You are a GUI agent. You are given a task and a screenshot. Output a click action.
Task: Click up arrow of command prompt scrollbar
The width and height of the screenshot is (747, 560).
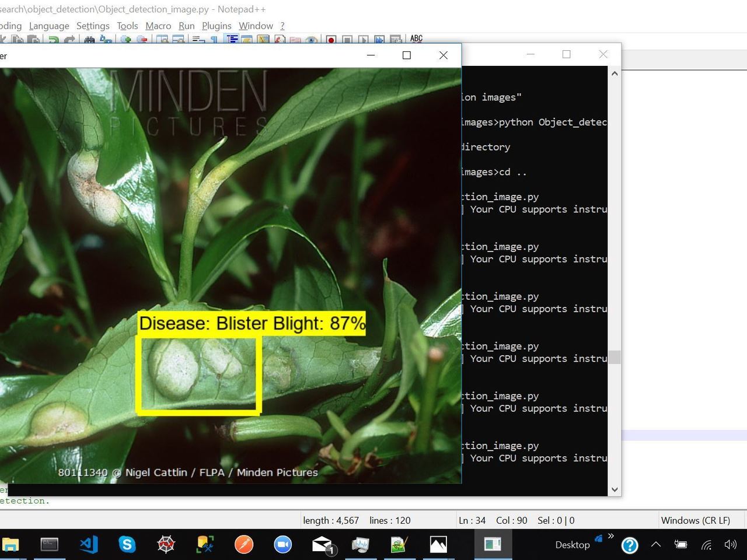coord(615,73)
